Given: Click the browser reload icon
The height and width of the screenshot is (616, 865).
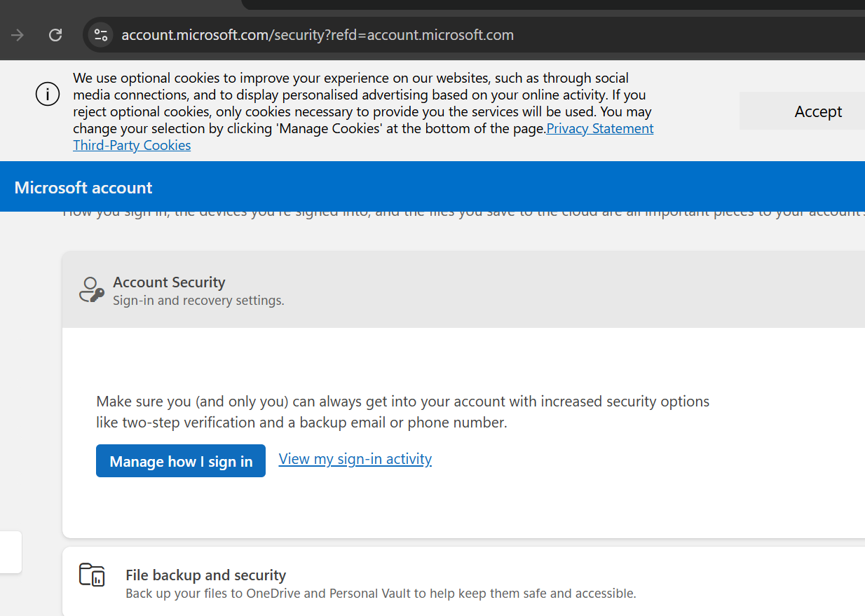Looking at the screenshot, I should click(55, 35).
